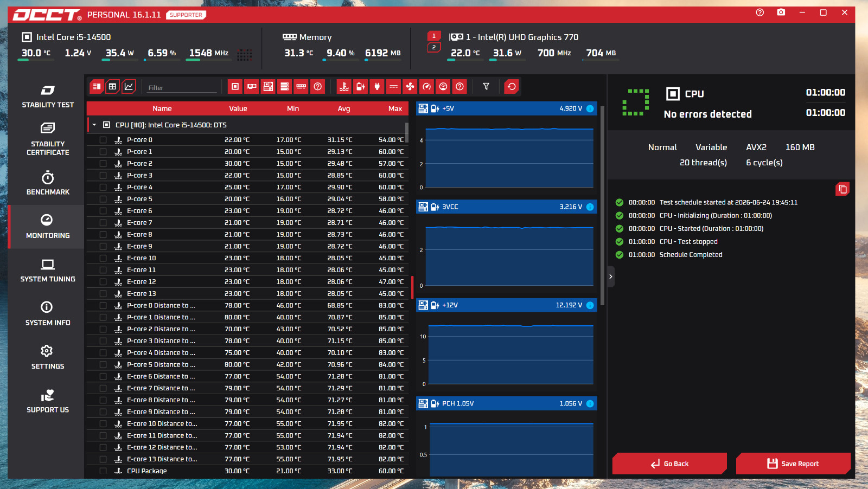Toggle the usage gauge sensor filter
The height and width of the screenshot is (489, 868).
443,86
